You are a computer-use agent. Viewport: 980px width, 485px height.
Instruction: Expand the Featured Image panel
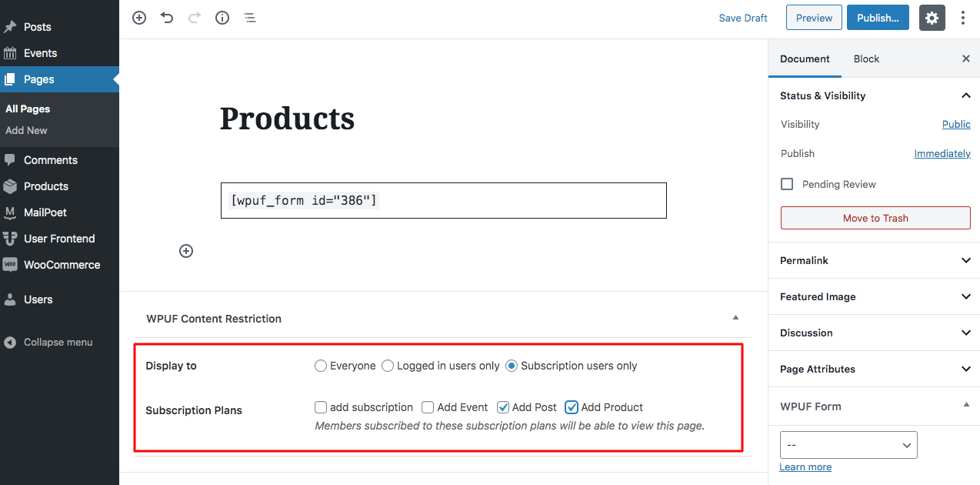(874, 296)
